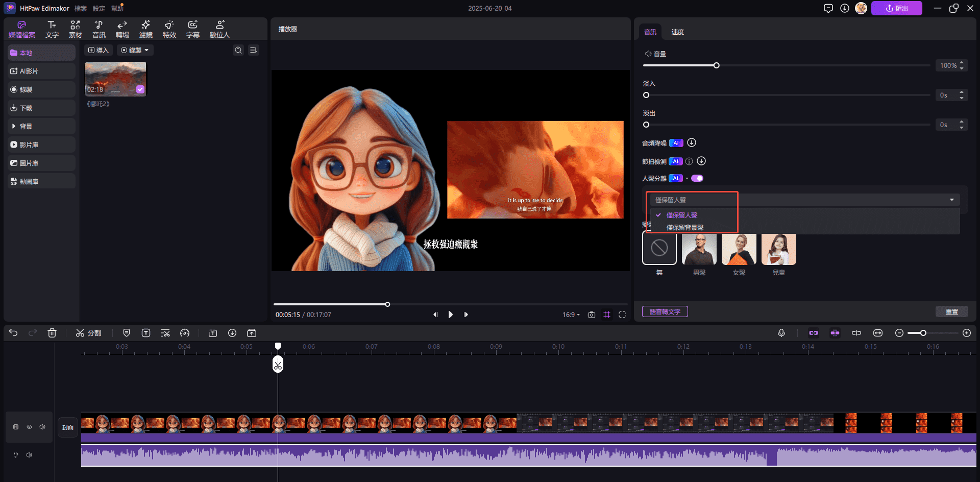The height and width of the screenshot is (482, 980).
Task: Open 影片庫 video library
Action: click(x=41, y=144)
